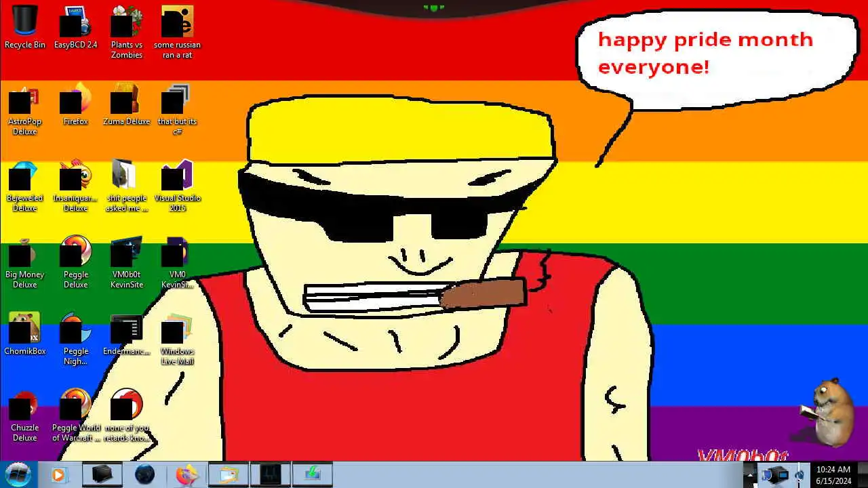Screen dimensions: 868x488
Task: Open the Recycle Bin desktop icon
Action: tap(25, 27)
